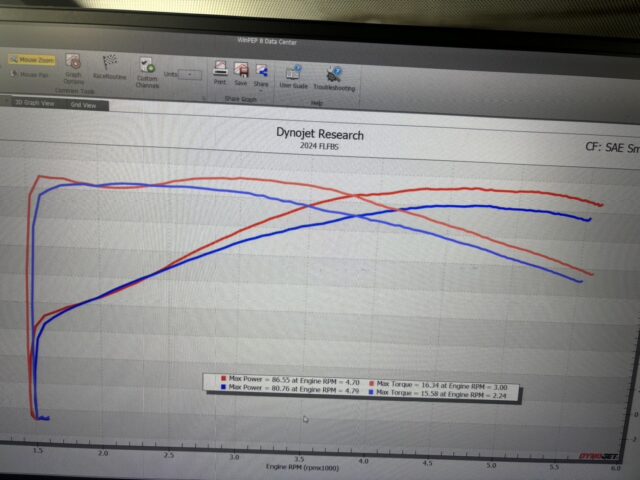Click the blue Max Power legend swatch
The height and width of the screenshot is (480, 640).
(223, 387)
